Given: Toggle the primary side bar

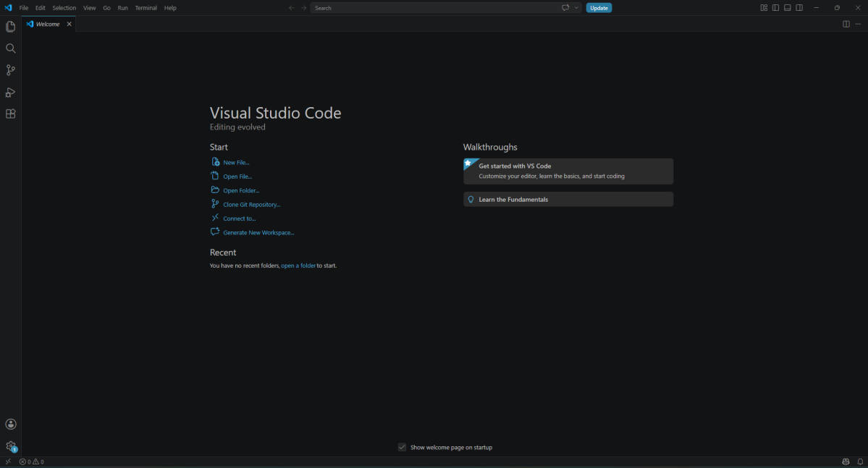Looking at the screenshot, I should 775,8.
